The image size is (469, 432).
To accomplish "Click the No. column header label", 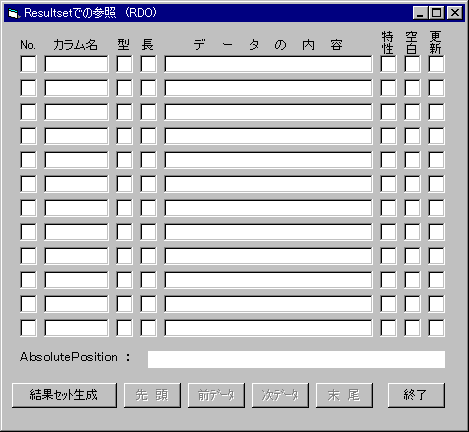I will coord(28,45).
